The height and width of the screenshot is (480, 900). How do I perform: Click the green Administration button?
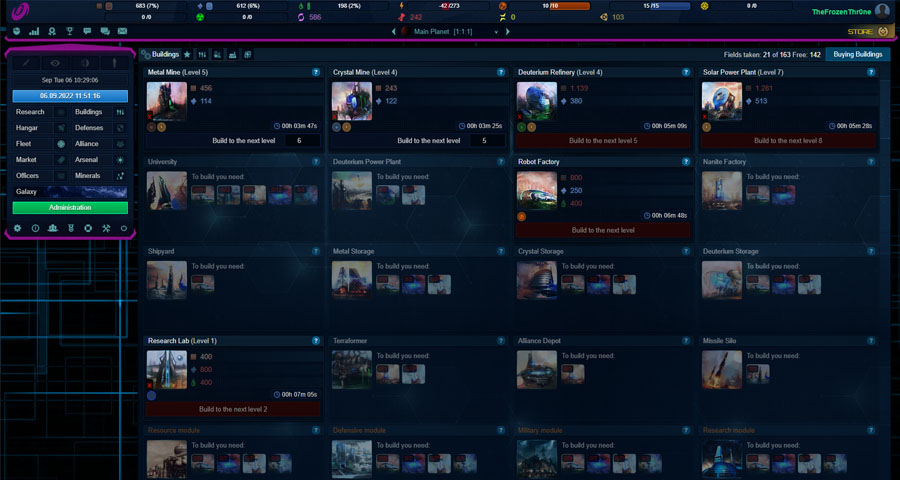(70, 207)
